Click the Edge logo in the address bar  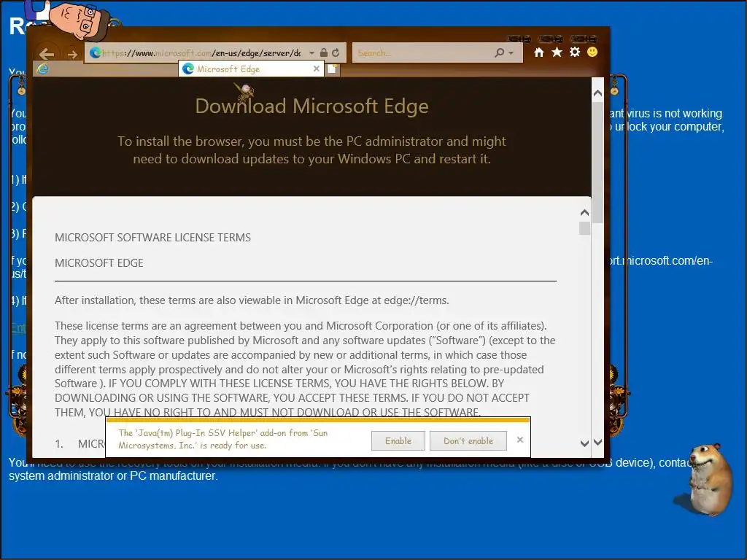pyautogui.click(x=96, y=52)
